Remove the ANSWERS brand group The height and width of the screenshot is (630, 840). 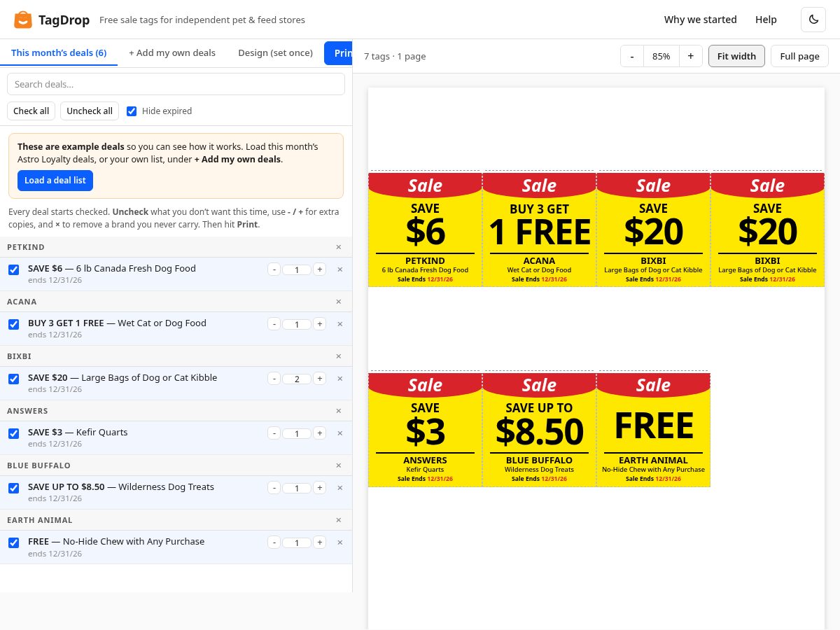point(339,411)
